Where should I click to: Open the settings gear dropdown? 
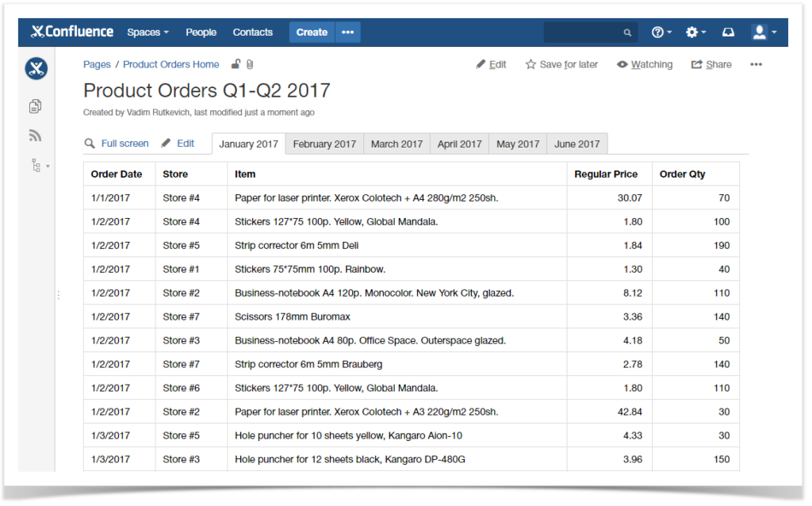(x=693, y=32)
